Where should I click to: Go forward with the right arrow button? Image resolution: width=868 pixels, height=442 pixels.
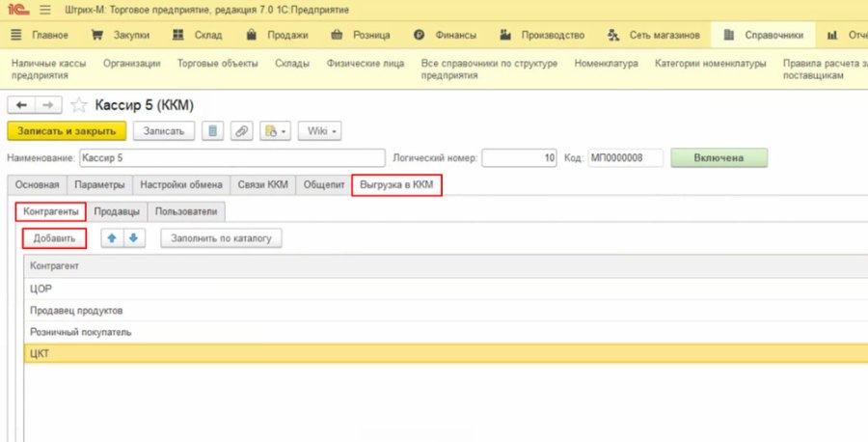pos(48,104)
